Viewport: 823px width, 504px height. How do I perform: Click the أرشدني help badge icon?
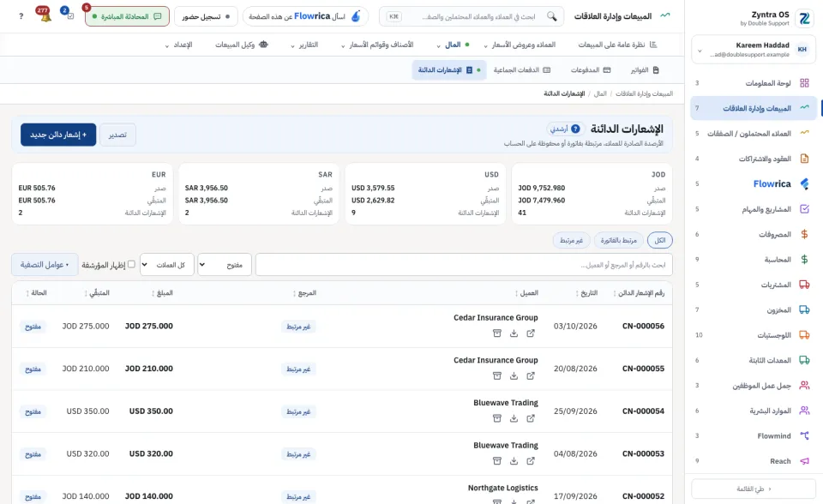click(576, 129)
